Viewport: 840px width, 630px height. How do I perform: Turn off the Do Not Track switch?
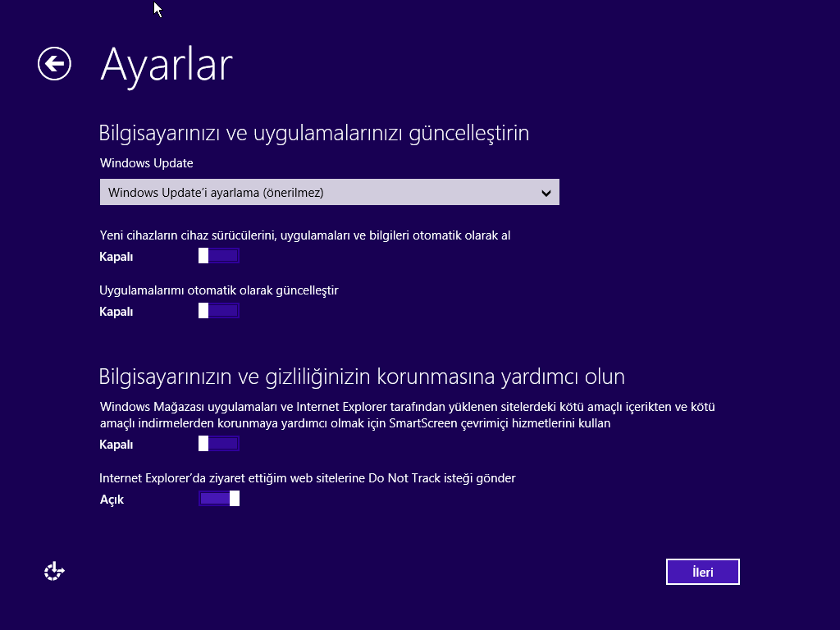218,499
